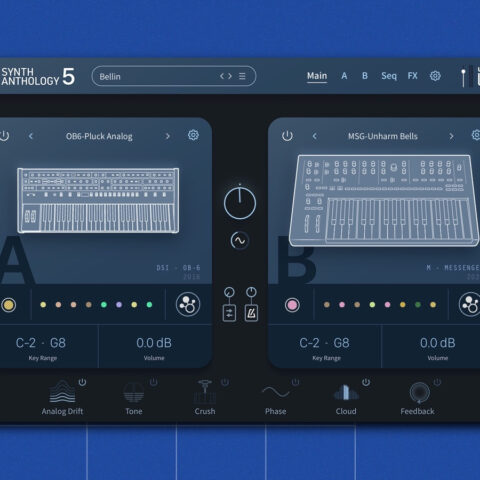
Task: Toggle the Cloud effect power
Action: 366,382
